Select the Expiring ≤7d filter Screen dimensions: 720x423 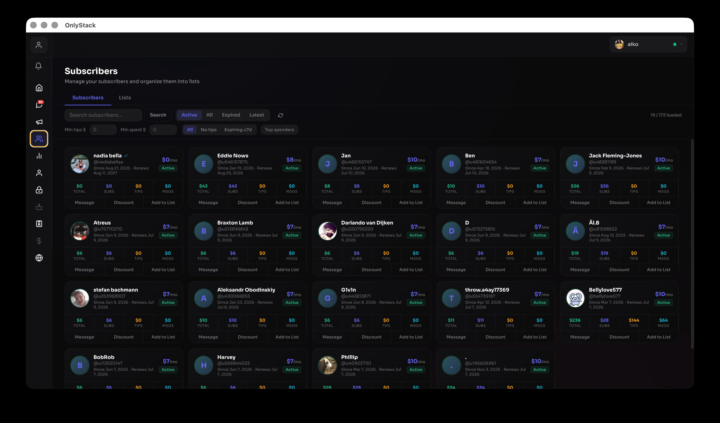[x=238, y=130]
